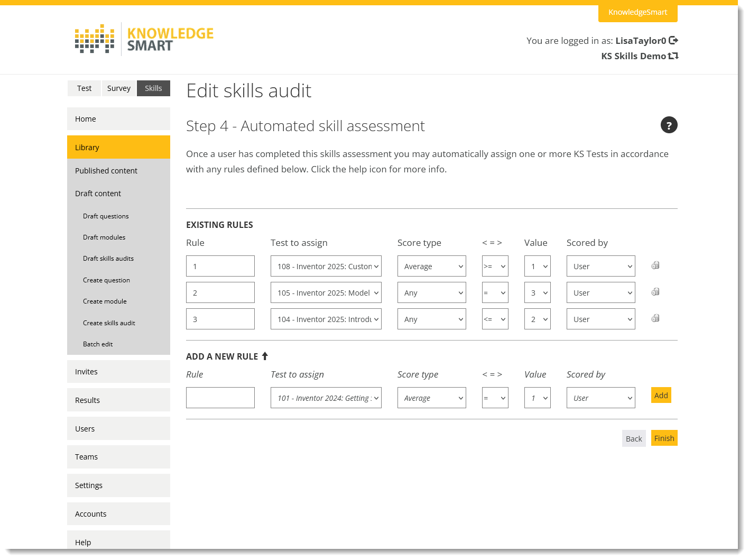Open Scored by dropdown for rule 2
Viewport: 749px width, 560px height.
pos(601,292)
